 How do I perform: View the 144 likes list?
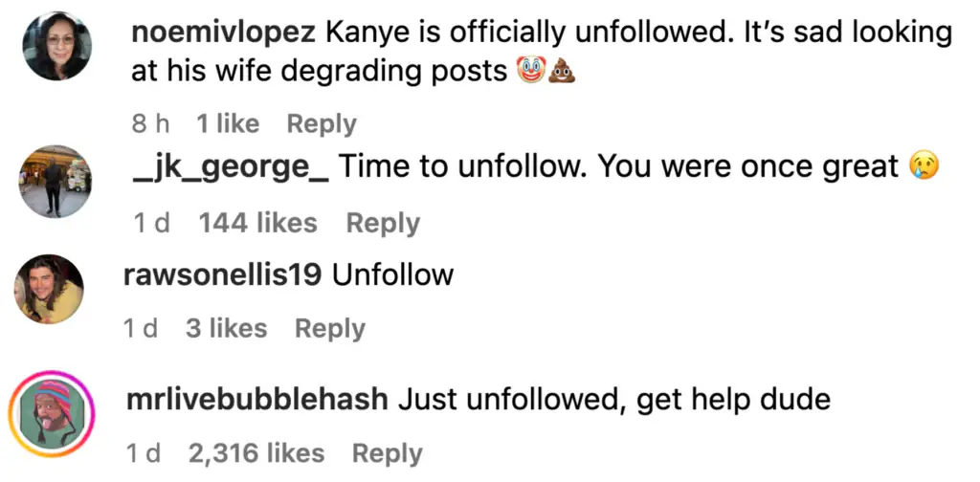[x=257, y=223]
